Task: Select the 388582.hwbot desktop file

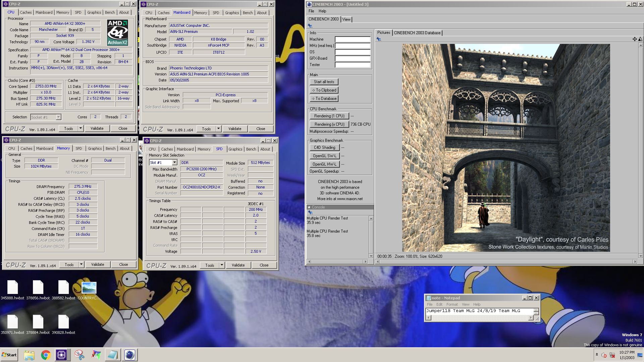Action: [63, 290]
